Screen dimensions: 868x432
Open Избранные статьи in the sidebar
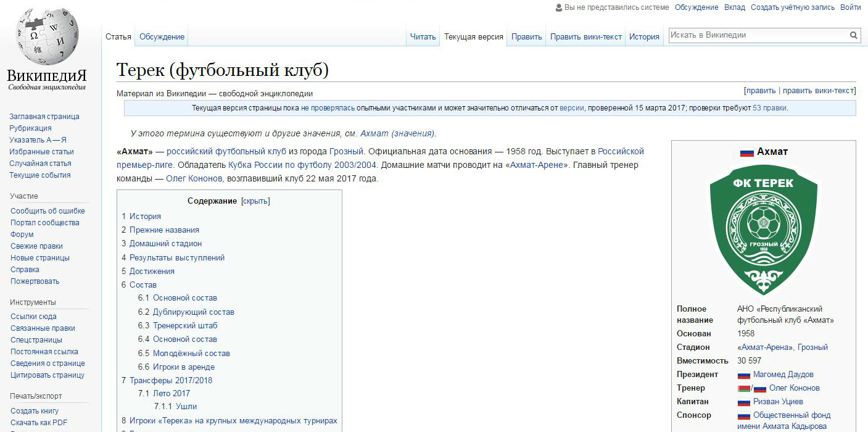[x=41, y=152]
